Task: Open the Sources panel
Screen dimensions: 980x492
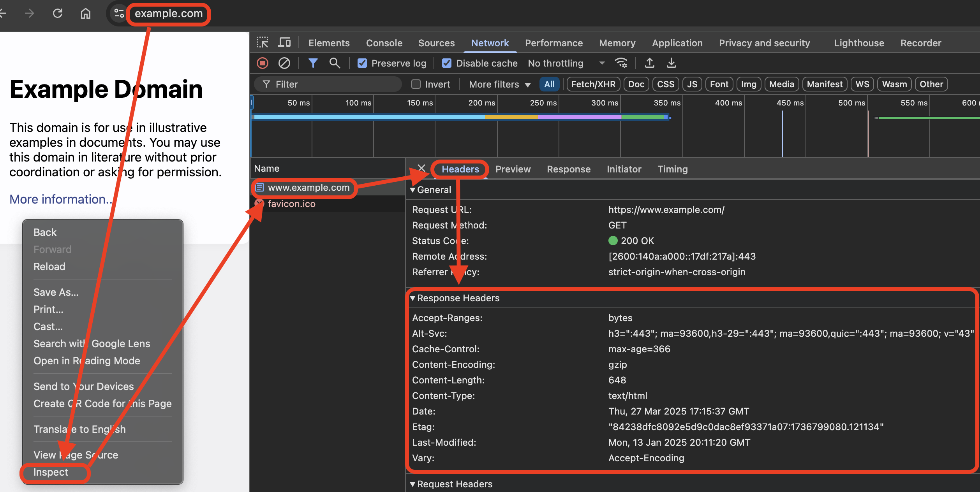Action: (x=437, y=43)
